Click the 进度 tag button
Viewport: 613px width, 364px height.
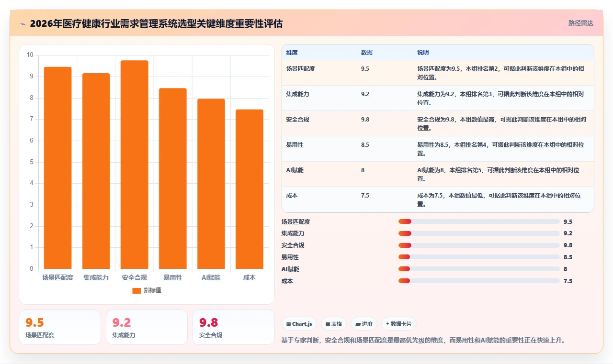pos(364,324)
